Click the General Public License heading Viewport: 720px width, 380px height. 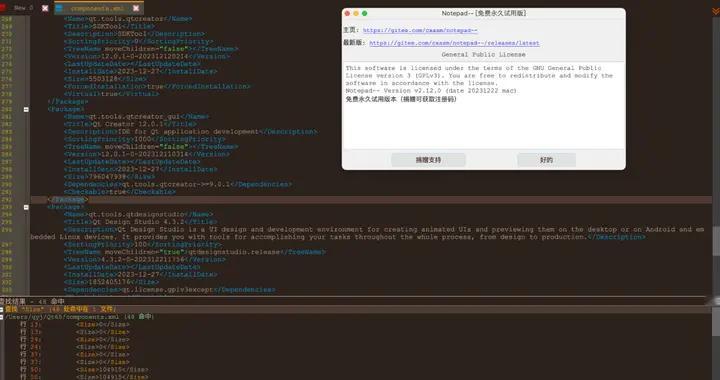[484, 55]
